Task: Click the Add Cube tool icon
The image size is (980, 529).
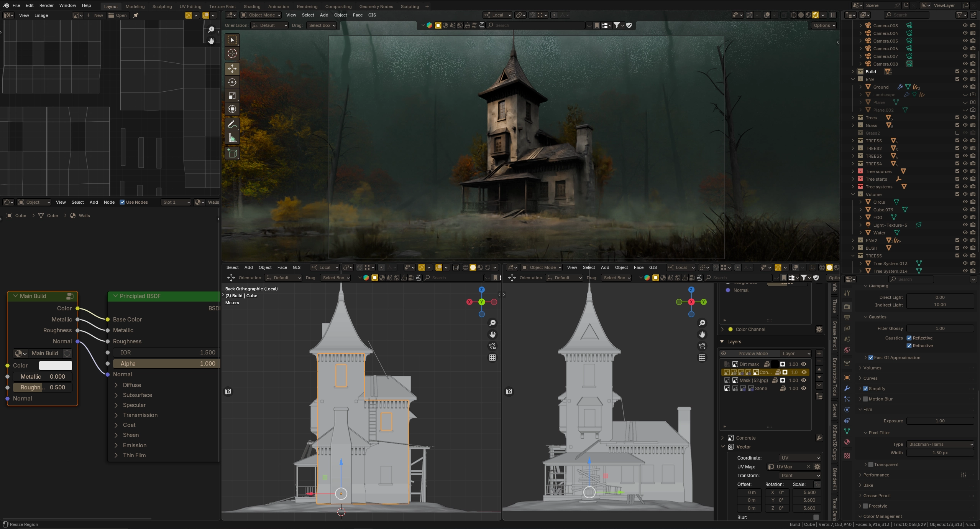Action: click(x=232, y=153)
